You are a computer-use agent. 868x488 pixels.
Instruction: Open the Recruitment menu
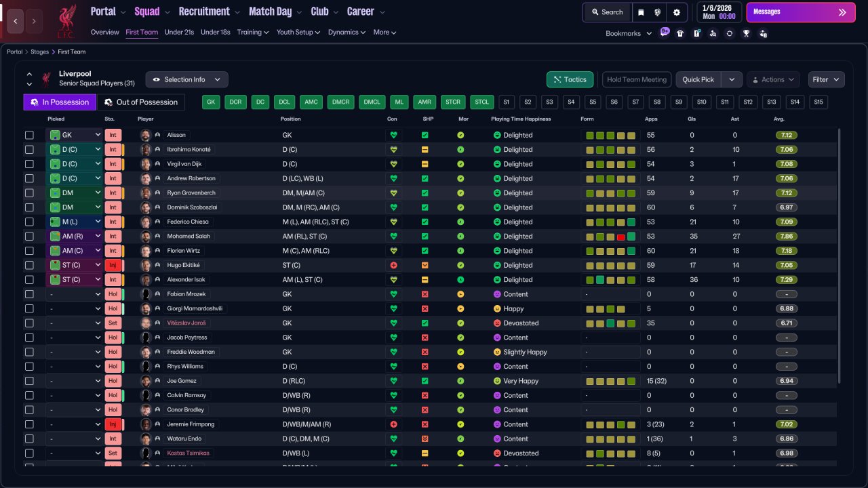[x=210, y=12]
